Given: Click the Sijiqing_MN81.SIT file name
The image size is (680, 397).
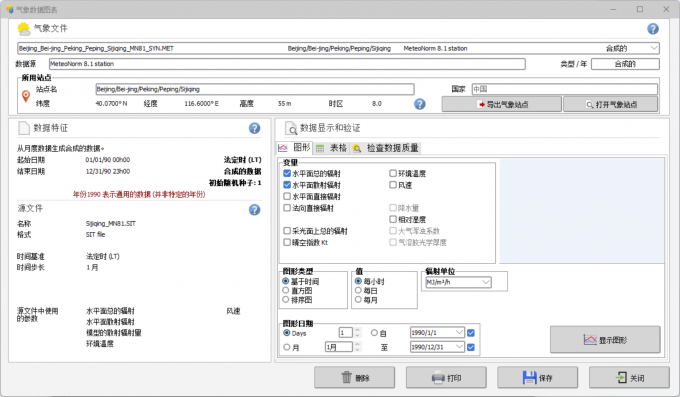Looking at the screenshot, I should pyautogui.click(x=111, y=223).
